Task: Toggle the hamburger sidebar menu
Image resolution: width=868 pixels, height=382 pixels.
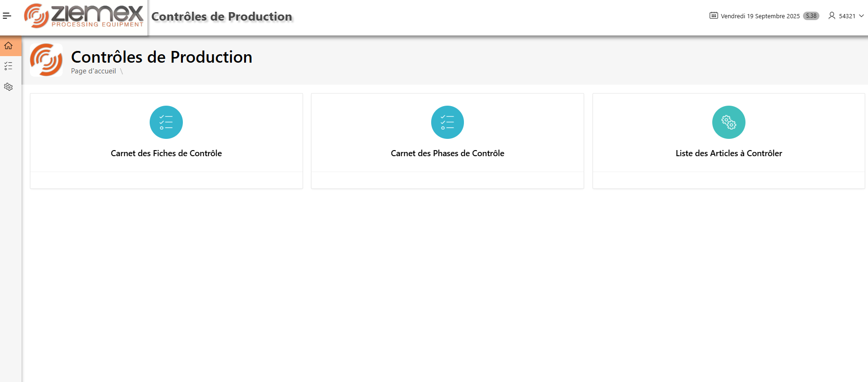Action: 7,16
